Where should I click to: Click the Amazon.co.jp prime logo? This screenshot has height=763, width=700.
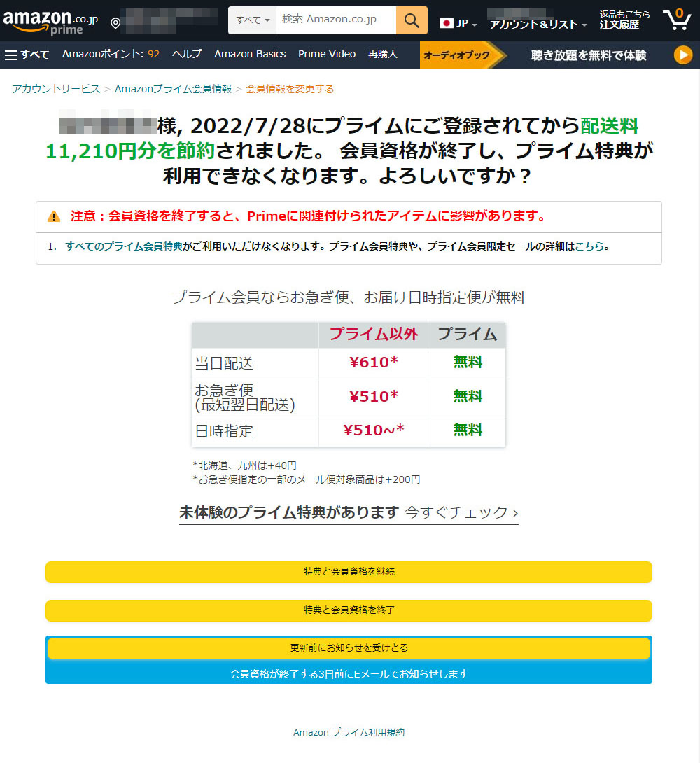point(50,21)
